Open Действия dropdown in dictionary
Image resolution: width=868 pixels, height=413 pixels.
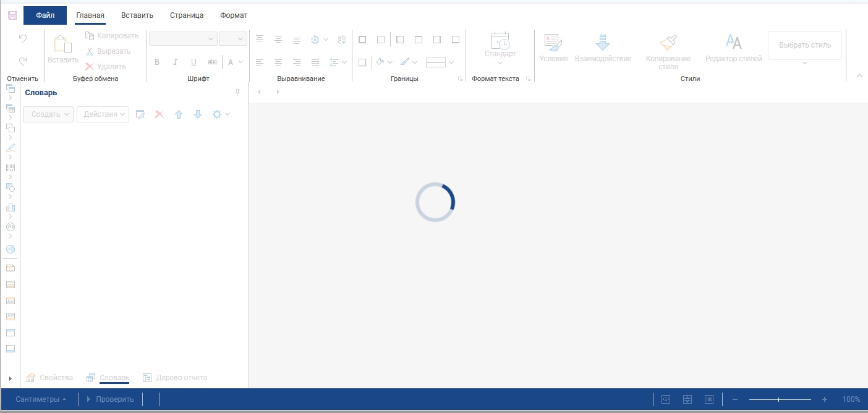point(103,114)
